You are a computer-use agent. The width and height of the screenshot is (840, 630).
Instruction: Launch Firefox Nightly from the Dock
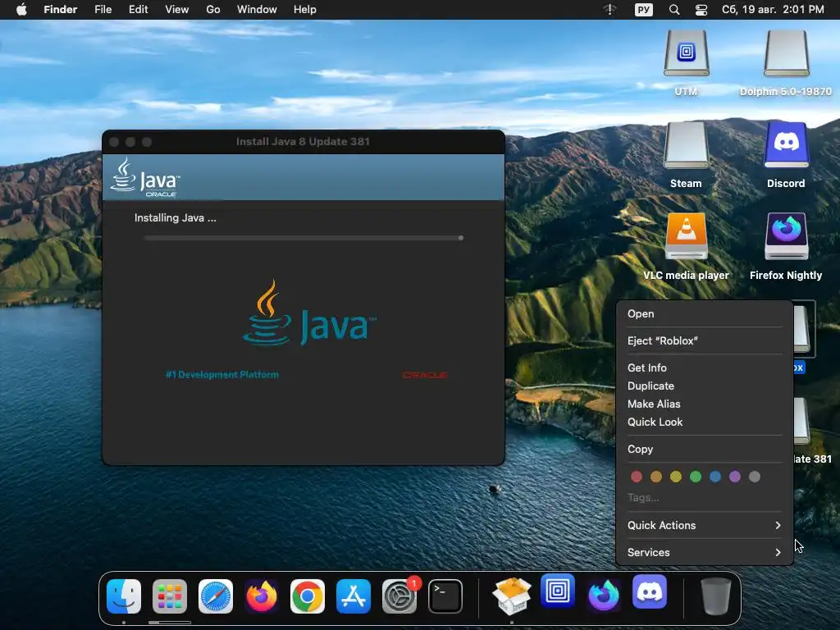point(604,595)
